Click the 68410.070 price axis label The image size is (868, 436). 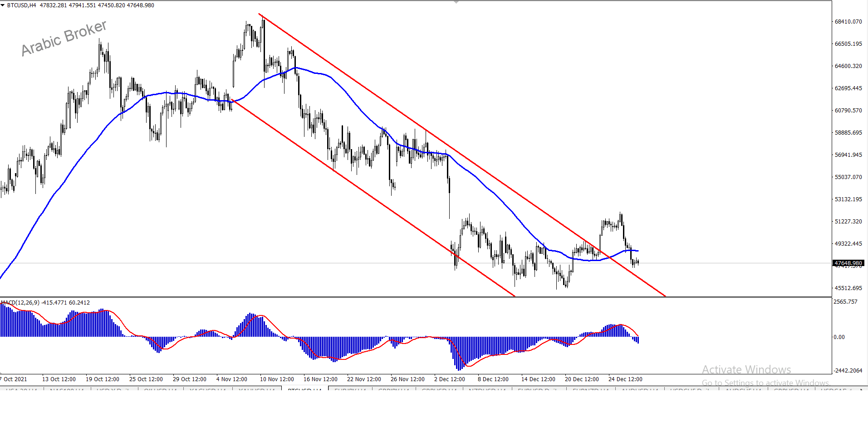coord(848,22)
